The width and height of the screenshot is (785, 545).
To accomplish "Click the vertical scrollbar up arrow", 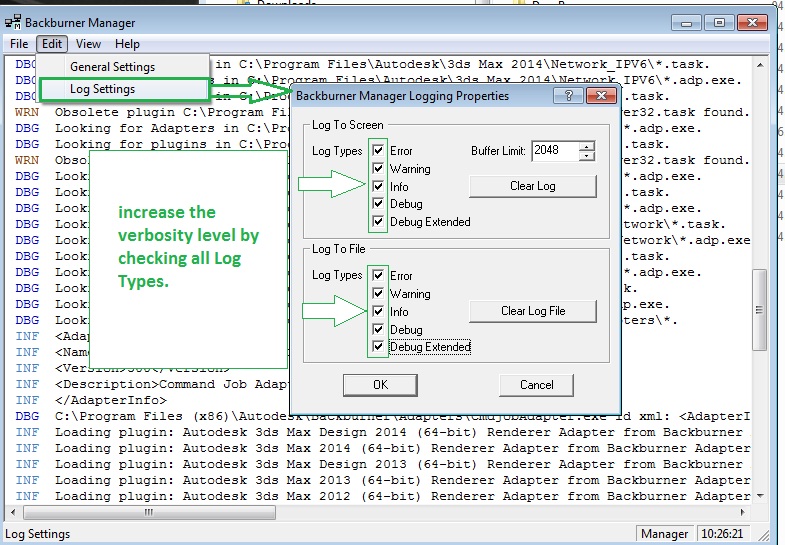I will point(760,65).
